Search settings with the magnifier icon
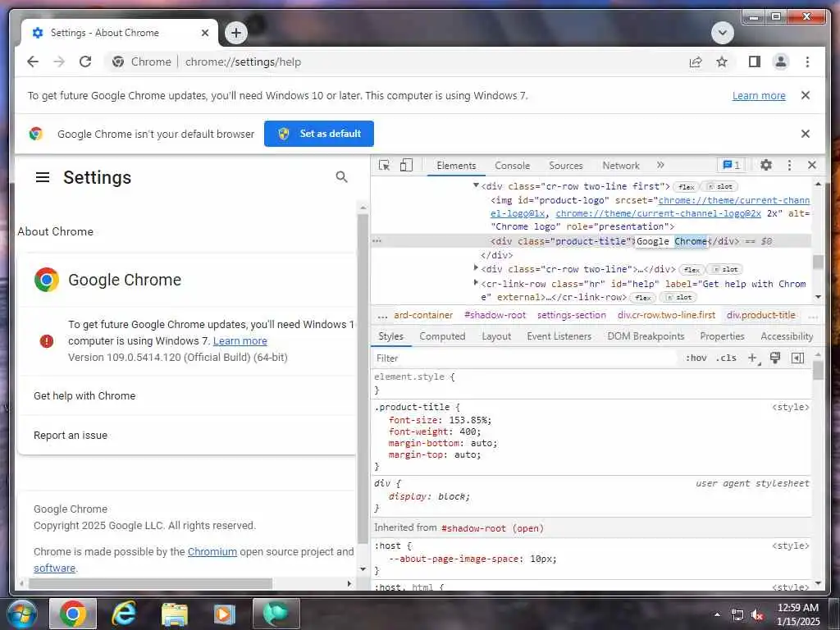Screen dimensions: 840x630 coord(341,177)
